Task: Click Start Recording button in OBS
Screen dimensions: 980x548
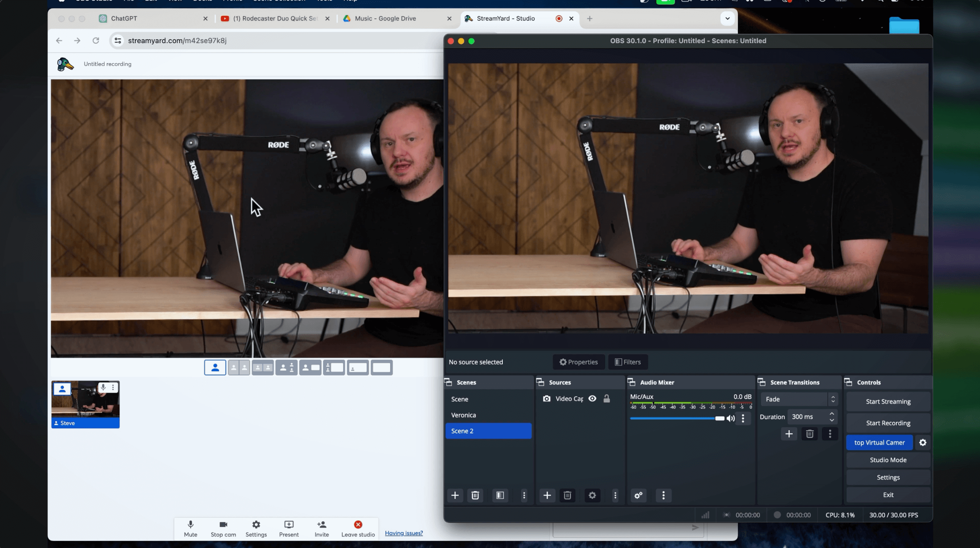Action: coord(888,423)
